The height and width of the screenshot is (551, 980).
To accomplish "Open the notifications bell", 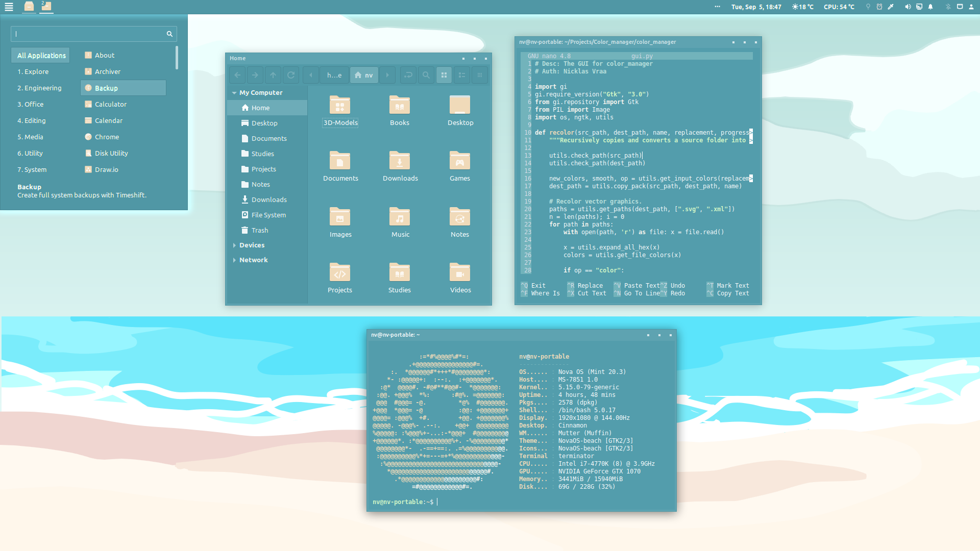I will point(930,7).
